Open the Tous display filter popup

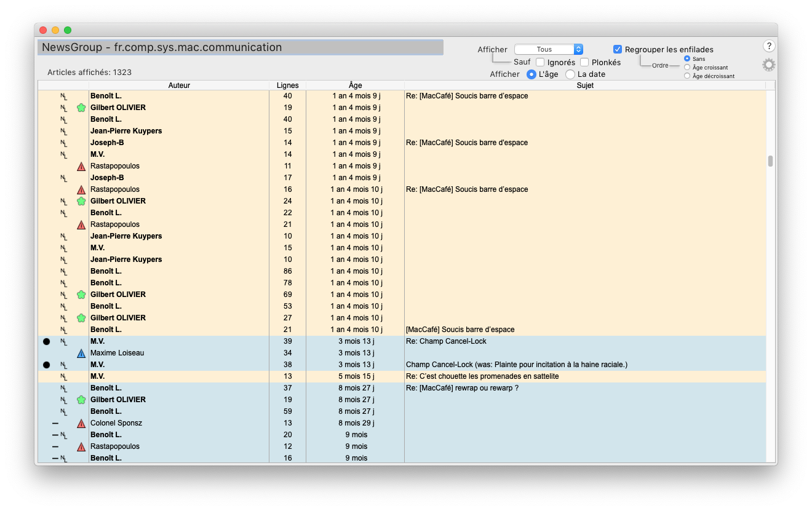click(549, 49)
